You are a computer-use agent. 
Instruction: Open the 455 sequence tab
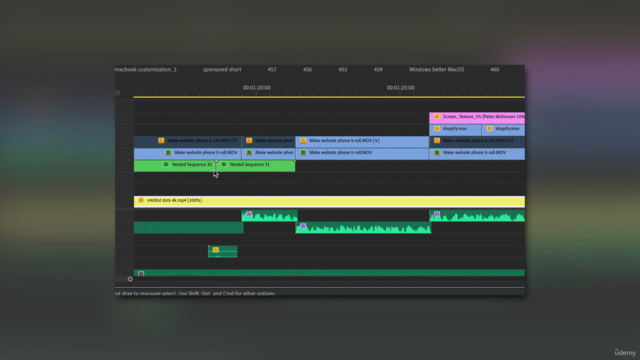pyautogui.click(x=343, y=69)
